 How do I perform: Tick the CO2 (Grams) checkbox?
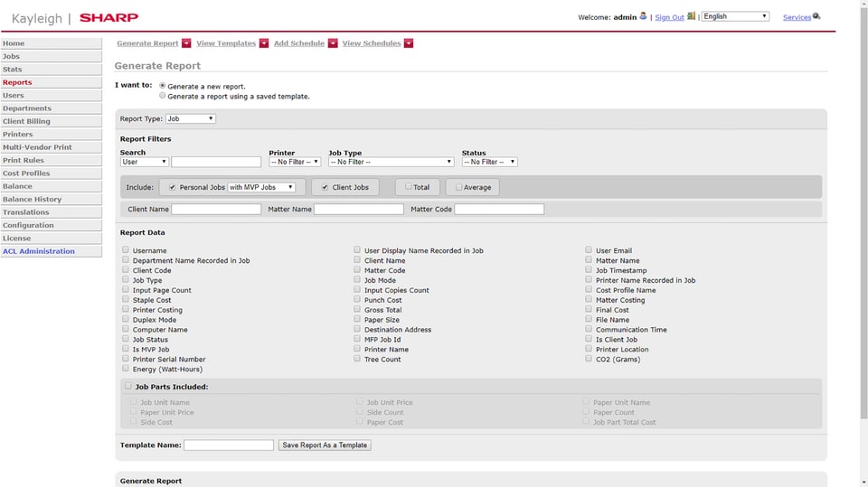[x=589, y=359]
